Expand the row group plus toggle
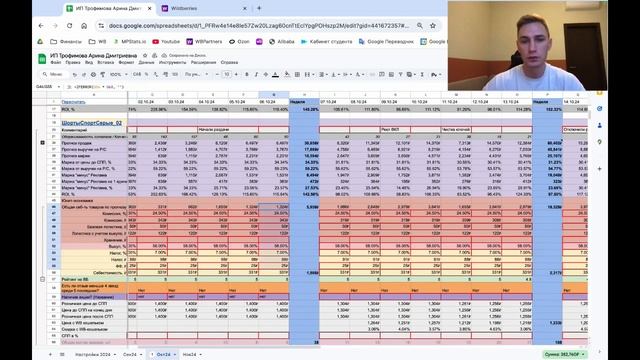The image size is (640, 360). (x=42, y=142)
